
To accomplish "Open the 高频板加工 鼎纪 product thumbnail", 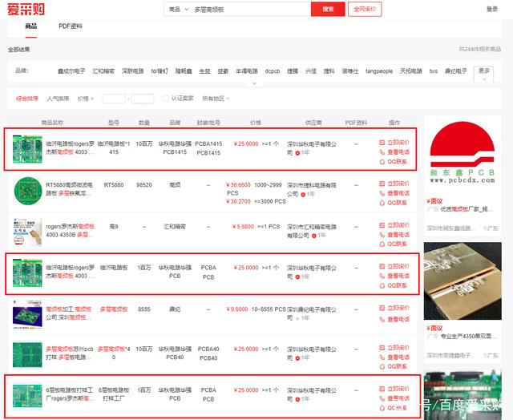I will tap(27, 314).
